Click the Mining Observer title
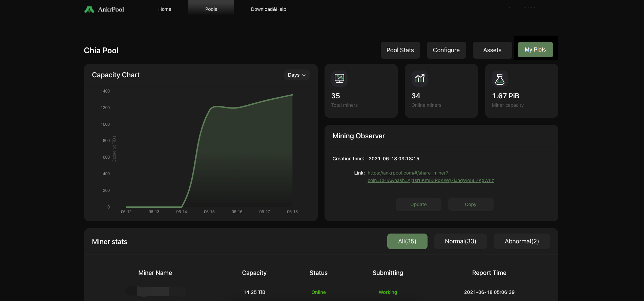The width and height of the screenshot is (644, 301). [x=358, y=136]
